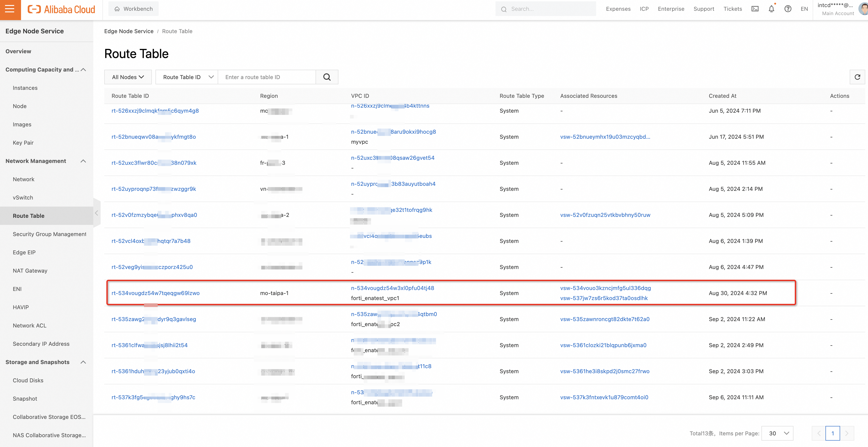Open vSwitch vsw-5361clozki21blqpunb6jxma0
Viewport: 868px width, 447px height.
point(603,345)
